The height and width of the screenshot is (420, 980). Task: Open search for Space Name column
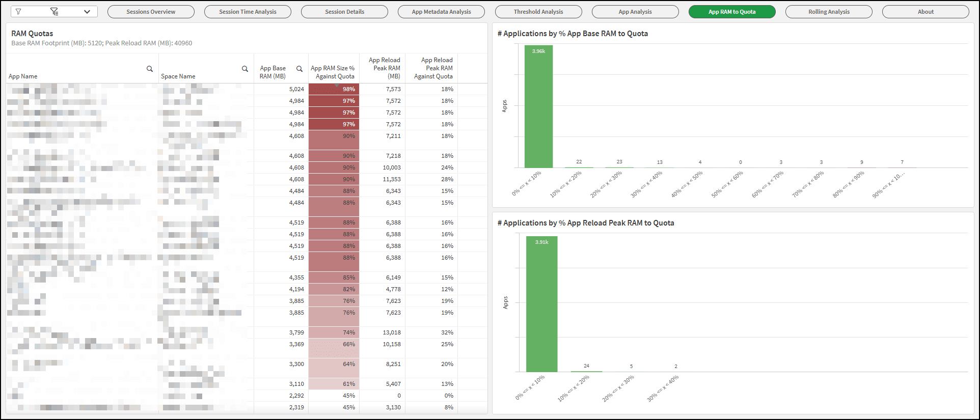[245, 69]
